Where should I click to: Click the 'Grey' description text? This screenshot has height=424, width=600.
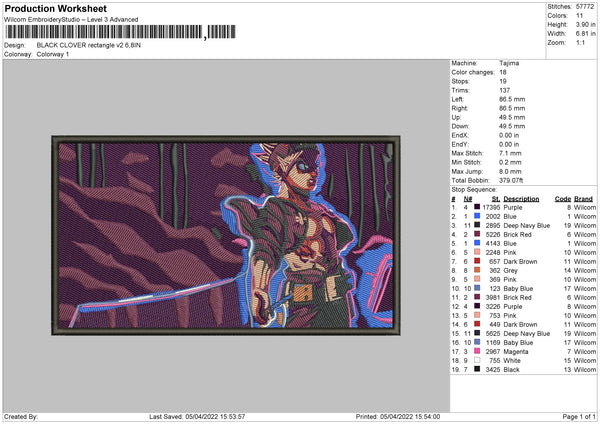tap(510, 271)
